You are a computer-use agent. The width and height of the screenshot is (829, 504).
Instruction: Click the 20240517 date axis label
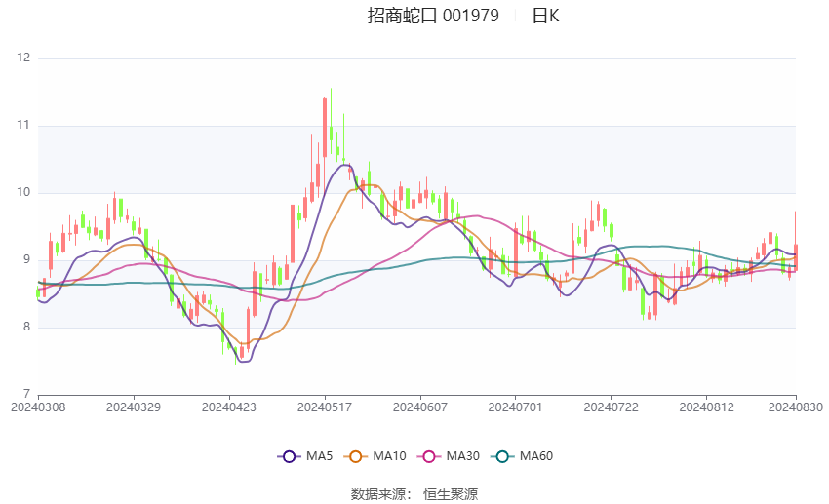(325, 407)
